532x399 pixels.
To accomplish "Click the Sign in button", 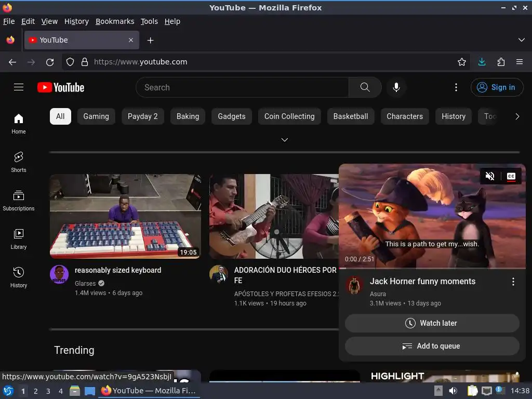I will pyautogui.click(x=497, y=87).
